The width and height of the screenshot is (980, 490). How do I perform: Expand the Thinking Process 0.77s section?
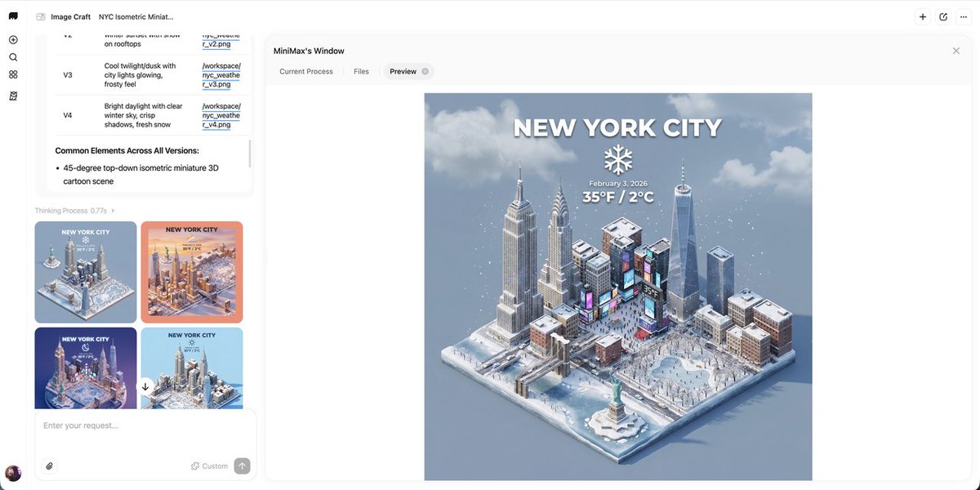tap(74, 211)
